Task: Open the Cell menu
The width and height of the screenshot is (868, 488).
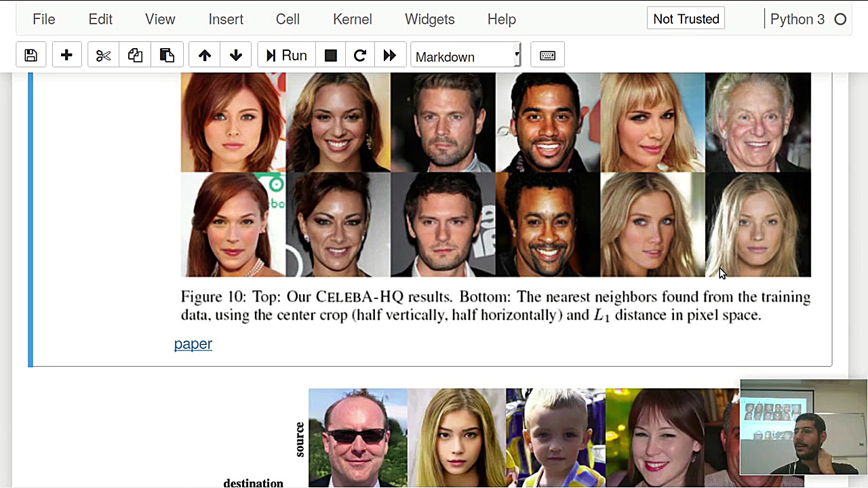Action: click(288, 19)
